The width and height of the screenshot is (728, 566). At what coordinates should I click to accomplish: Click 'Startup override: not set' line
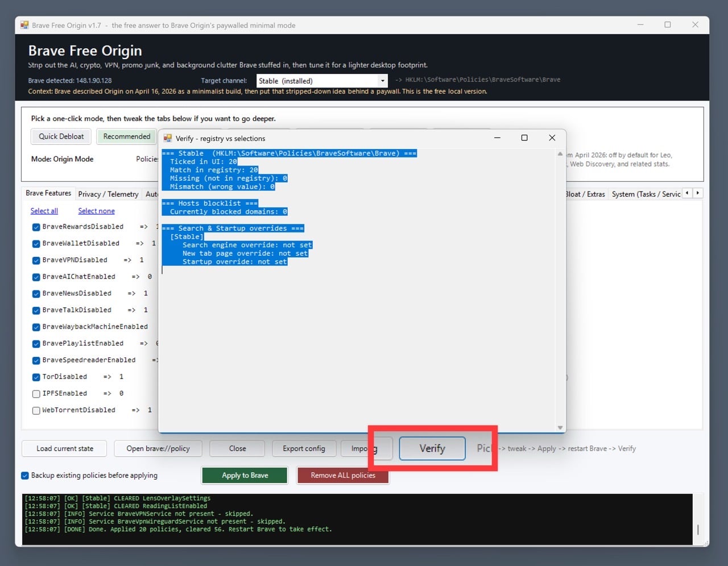(234, 261)
